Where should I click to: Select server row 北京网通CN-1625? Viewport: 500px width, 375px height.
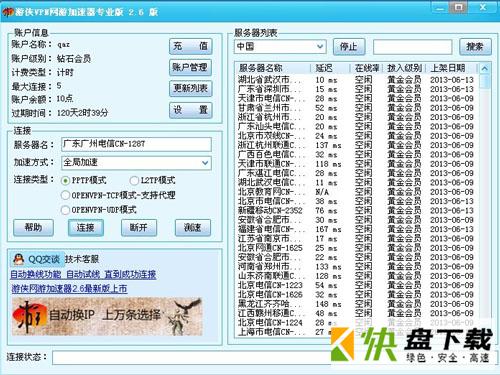tap(356, 248)
